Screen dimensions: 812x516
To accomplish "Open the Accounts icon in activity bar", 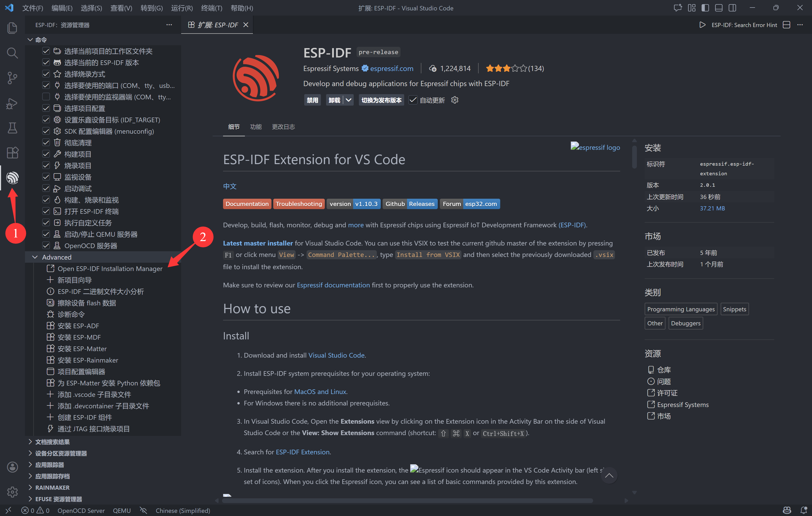I will point(12,467).
